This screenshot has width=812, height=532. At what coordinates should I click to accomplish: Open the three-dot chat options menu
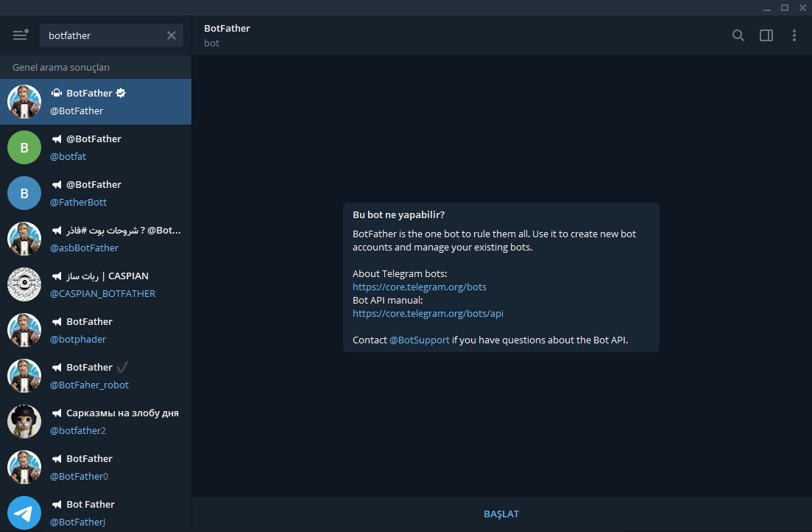pos(794,35)
